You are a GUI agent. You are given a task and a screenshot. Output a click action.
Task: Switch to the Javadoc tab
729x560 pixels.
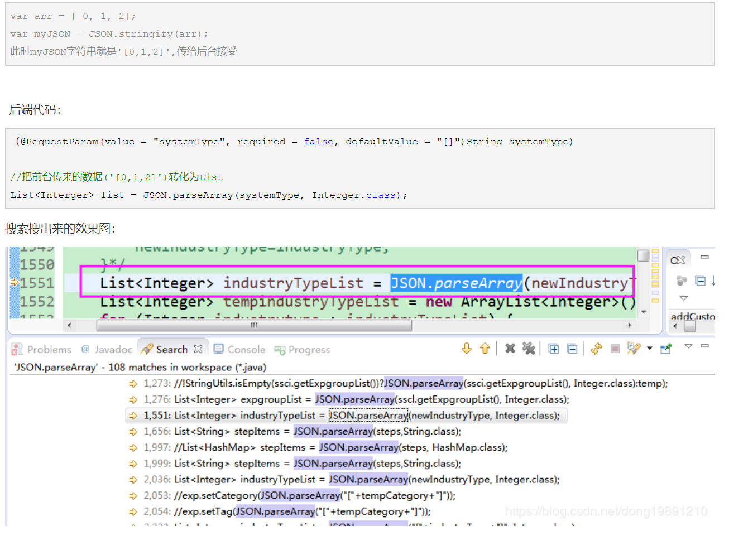point(107,350)
